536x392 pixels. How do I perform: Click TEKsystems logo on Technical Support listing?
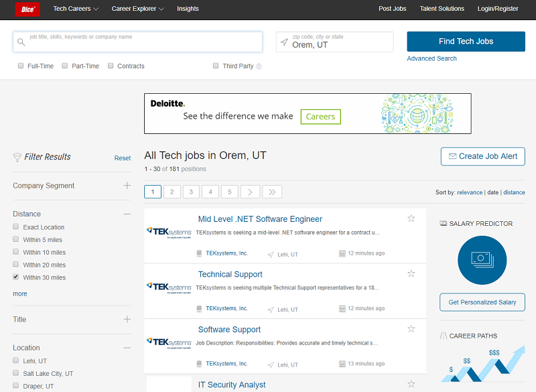tap(169, 287)
